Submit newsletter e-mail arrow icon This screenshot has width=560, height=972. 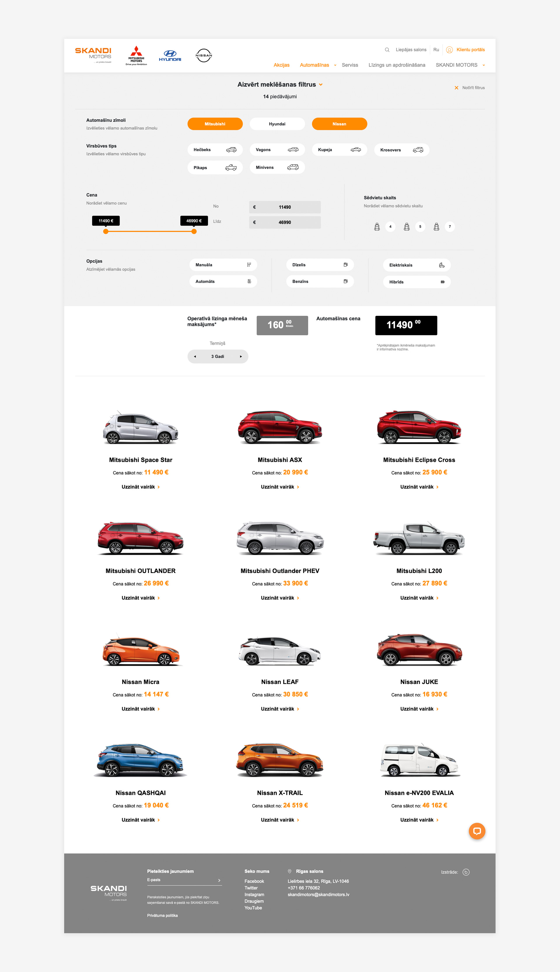219,880
